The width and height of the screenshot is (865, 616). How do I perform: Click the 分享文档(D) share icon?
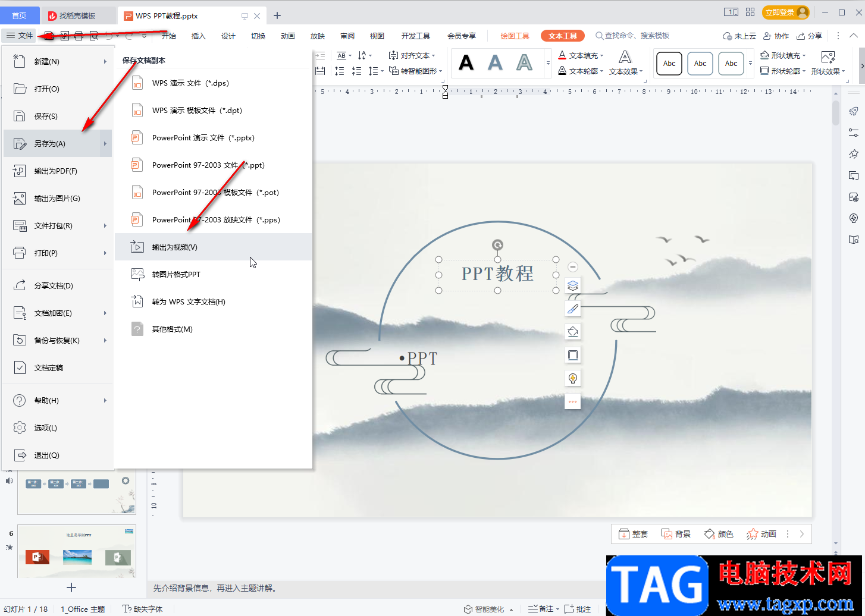(x=20, y=285)
